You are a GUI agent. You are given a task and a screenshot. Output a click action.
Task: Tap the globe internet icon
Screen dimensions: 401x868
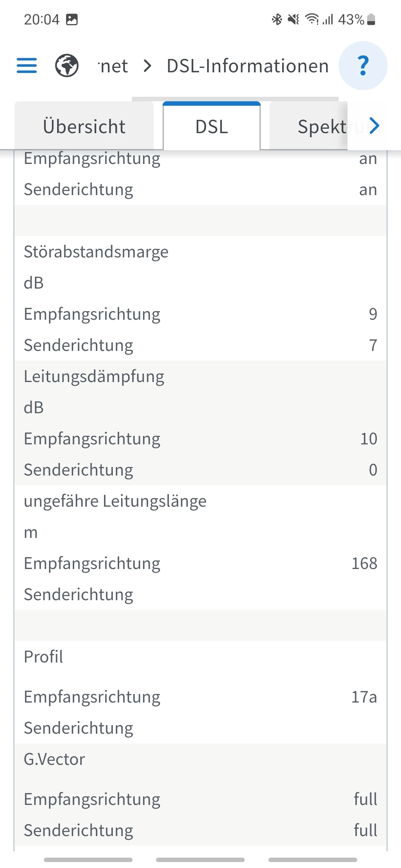pos(67,66)
